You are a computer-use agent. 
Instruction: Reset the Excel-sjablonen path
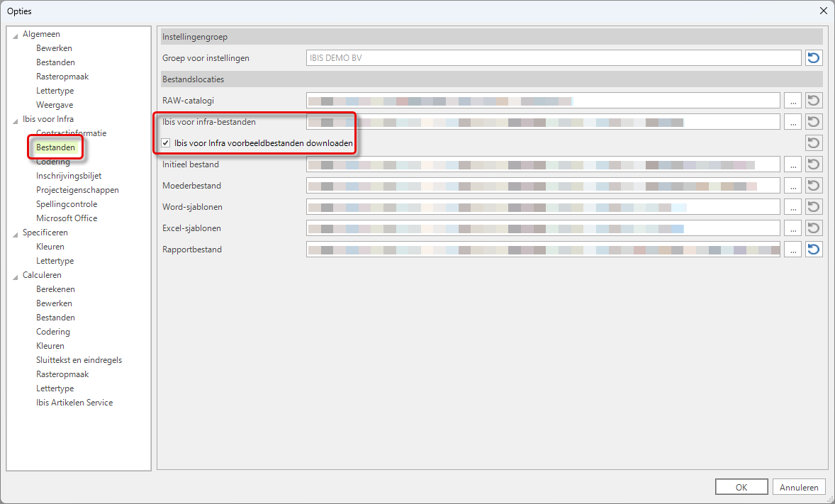pos(814,228)
